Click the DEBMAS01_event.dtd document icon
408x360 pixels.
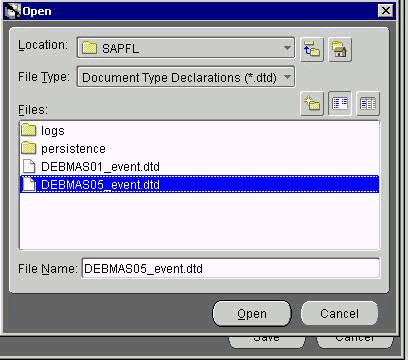click(x=29, y=166)
